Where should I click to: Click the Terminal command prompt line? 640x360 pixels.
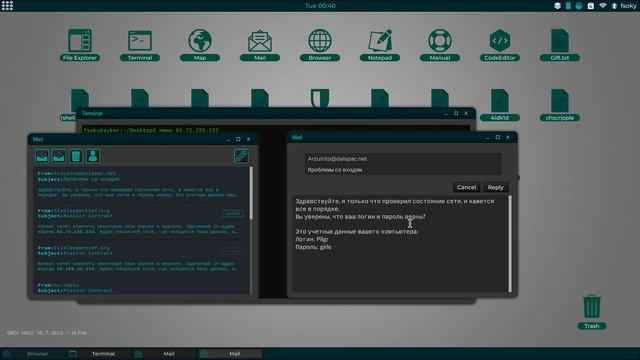pyautogui.click(x=151, y=130)
